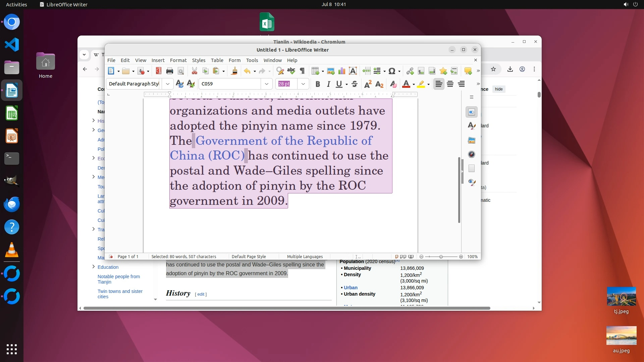
Task: Insert an image via toolbar icon
Action: pyautogui.click(x=331, y=71)
